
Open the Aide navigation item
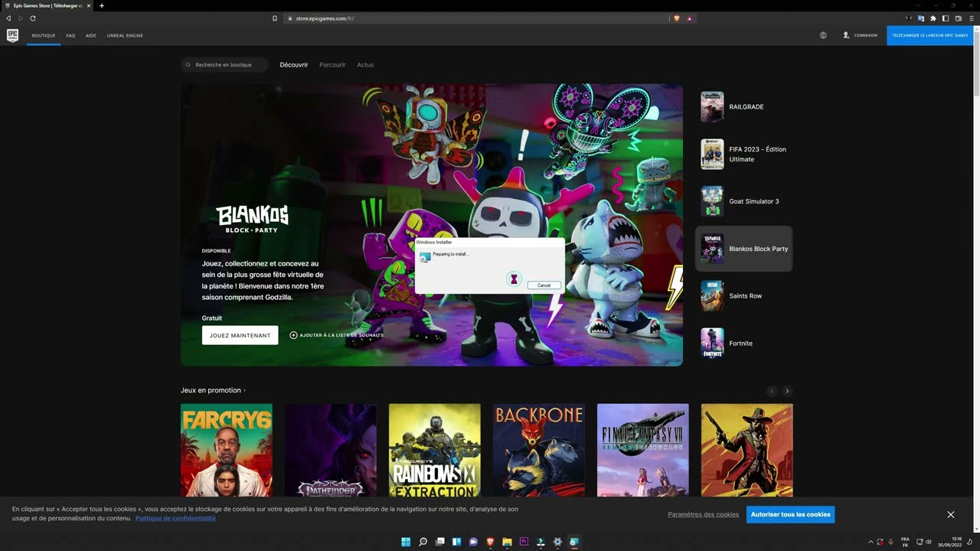pos(91,35)
